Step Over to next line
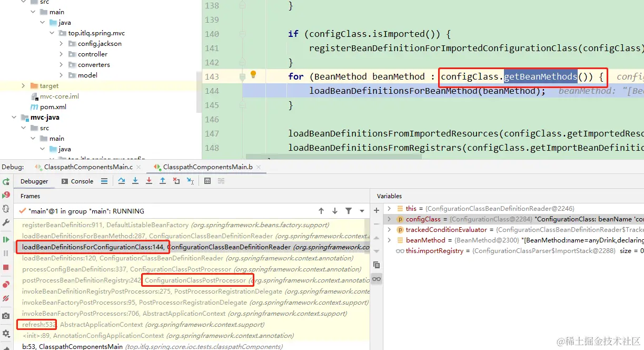The width and height of the screenshot is (644, 350). (122, 181)
